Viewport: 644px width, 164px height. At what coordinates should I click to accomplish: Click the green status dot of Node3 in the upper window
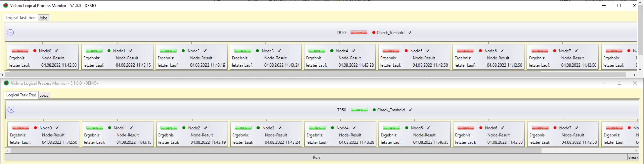[x=257, y=51]
